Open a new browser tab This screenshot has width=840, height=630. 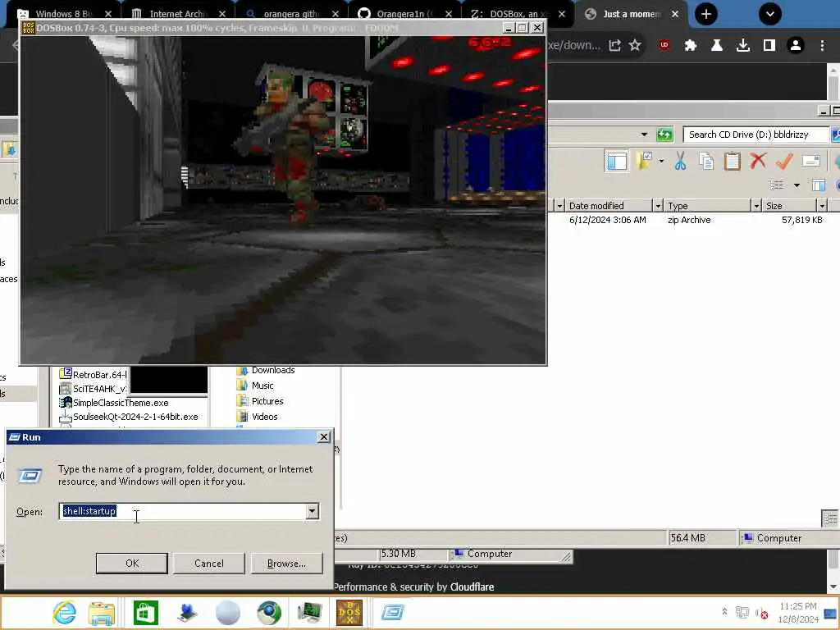(x=706, y=14)
